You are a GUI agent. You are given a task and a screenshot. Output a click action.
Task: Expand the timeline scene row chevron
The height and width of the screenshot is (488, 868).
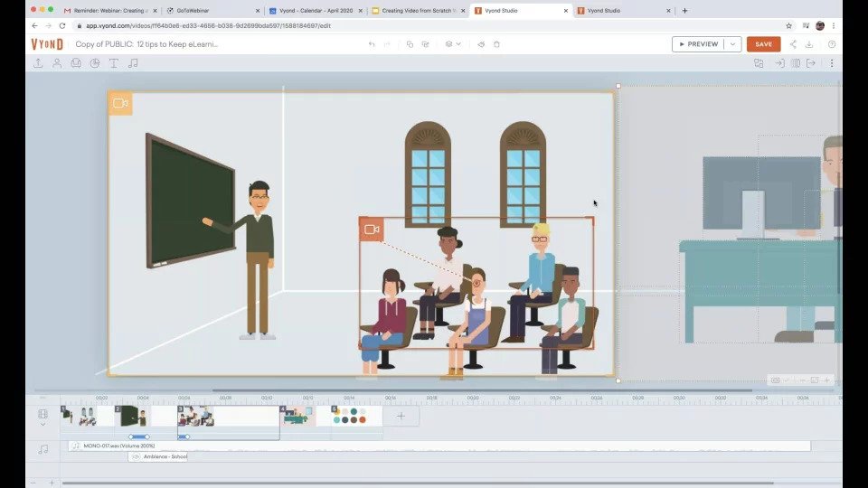(x=42, y=424)
